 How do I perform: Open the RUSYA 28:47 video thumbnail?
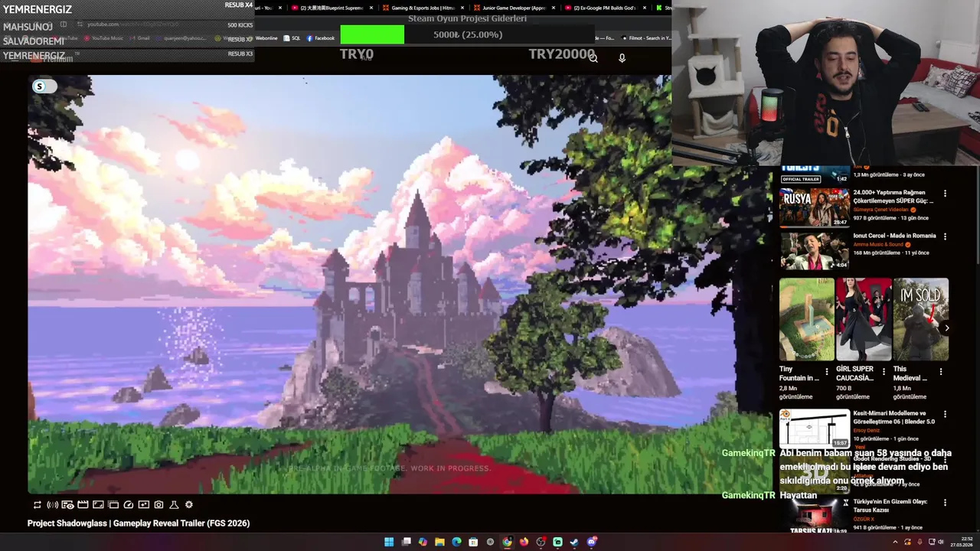tap(815, 207)
